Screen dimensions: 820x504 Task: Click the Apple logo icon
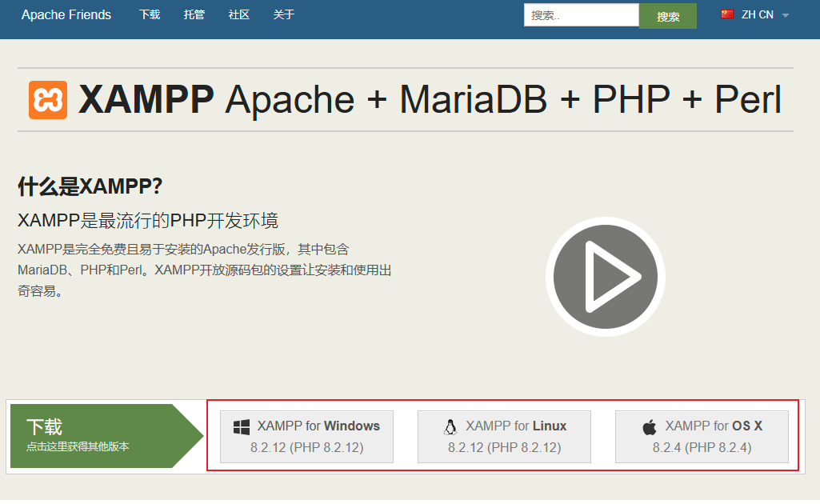click(650, 427)
